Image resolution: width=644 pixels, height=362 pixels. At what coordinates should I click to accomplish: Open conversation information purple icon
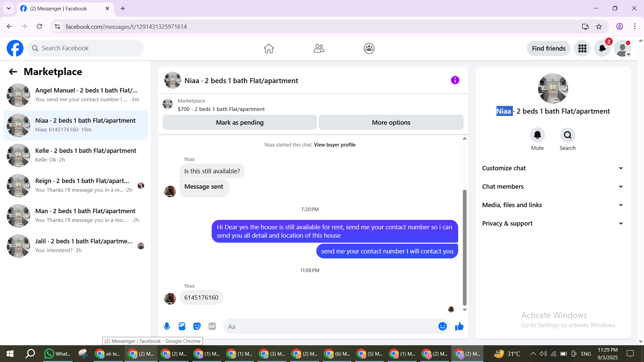click(455, 80)
